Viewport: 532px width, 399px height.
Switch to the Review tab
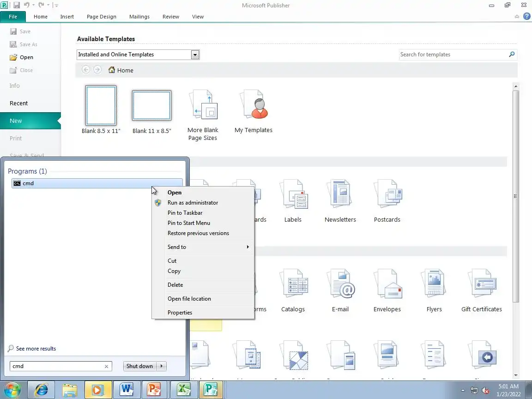pos(171,17)
